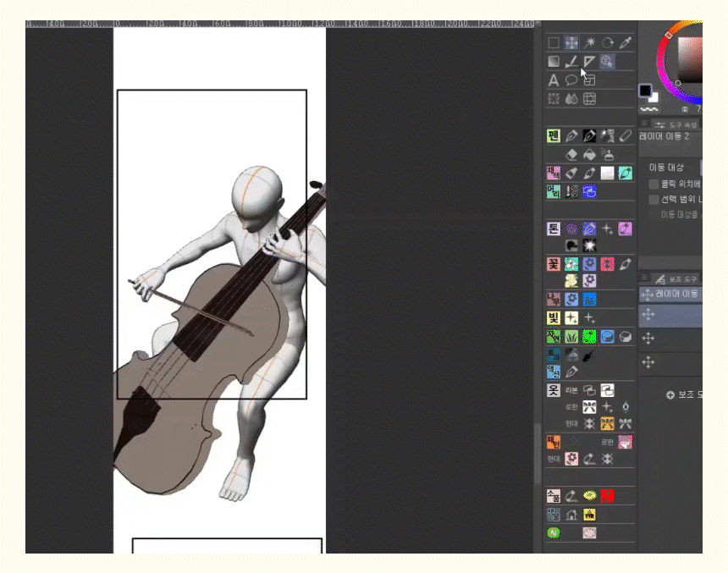Select the highlighted move sub tool row
This screenshot has height=573, width=728.
pyautogui.click(x=670, y=316)
